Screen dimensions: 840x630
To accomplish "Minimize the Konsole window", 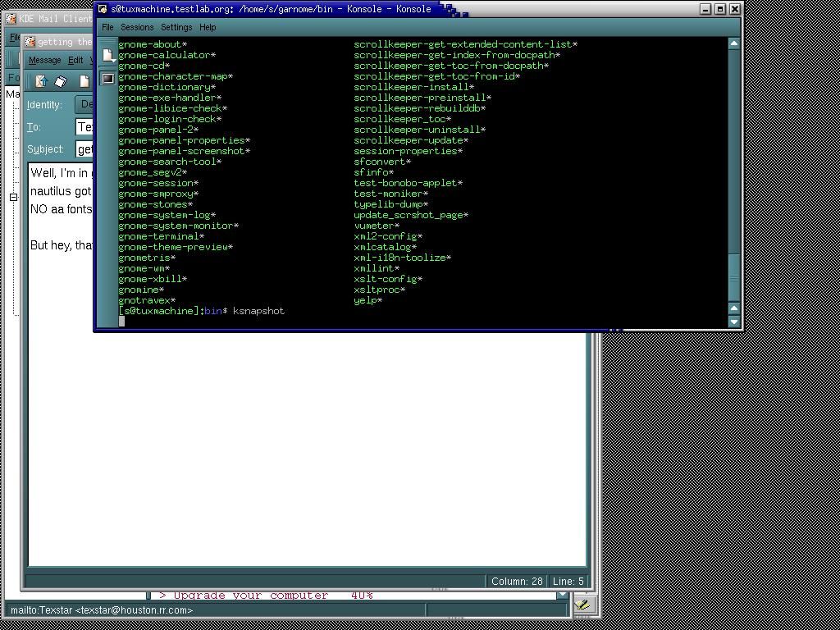I will (706, 8).
